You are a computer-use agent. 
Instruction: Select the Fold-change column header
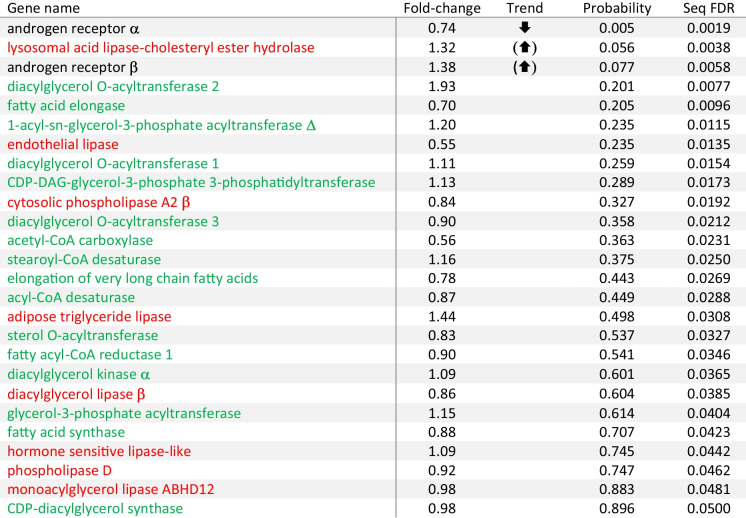442,8
